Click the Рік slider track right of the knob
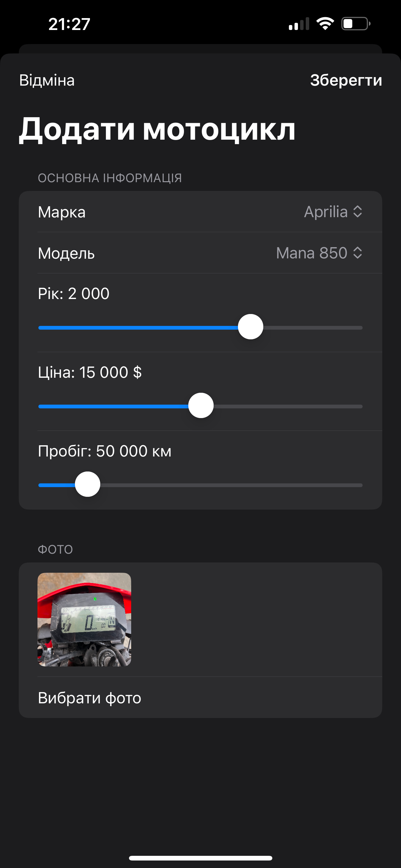 point(313,327)
